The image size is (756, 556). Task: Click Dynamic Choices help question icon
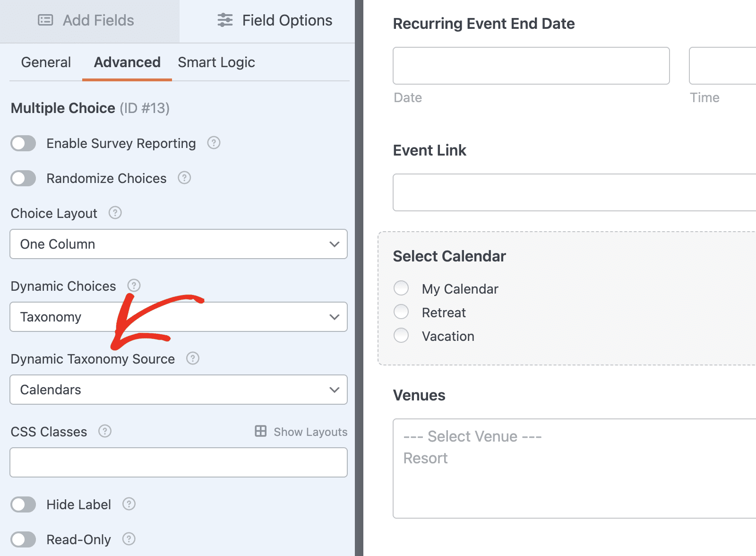pyautogui.click(x=134, y=286)
